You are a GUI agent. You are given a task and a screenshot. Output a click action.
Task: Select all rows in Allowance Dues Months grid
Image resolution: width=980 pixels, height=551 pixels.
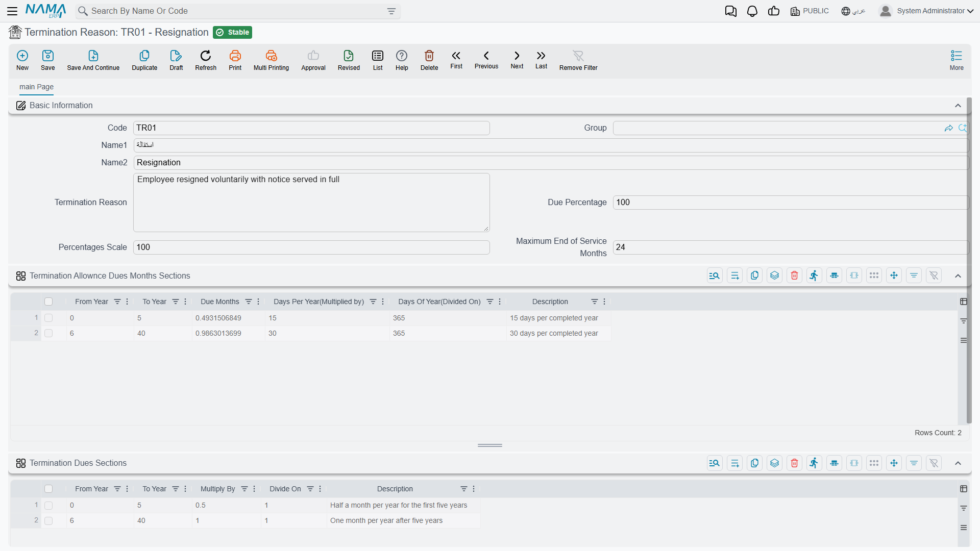(48, 302)
